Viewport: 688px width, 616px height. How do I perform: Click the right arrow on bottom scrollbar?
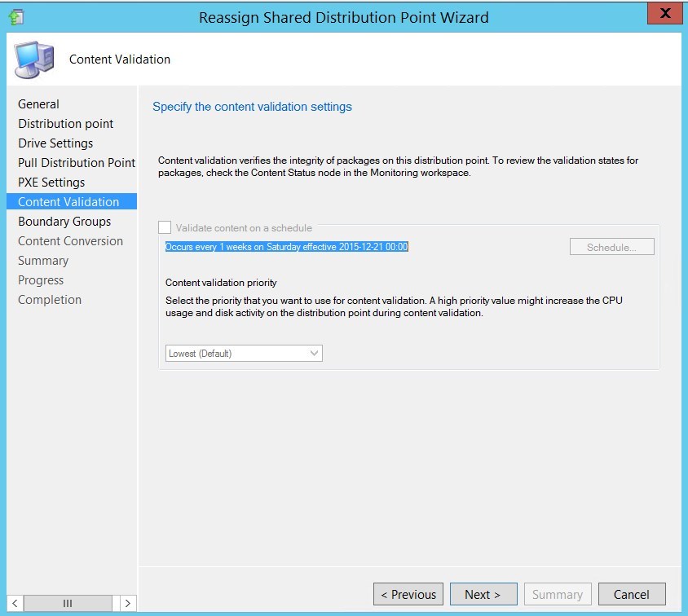[x=127, y=604]
